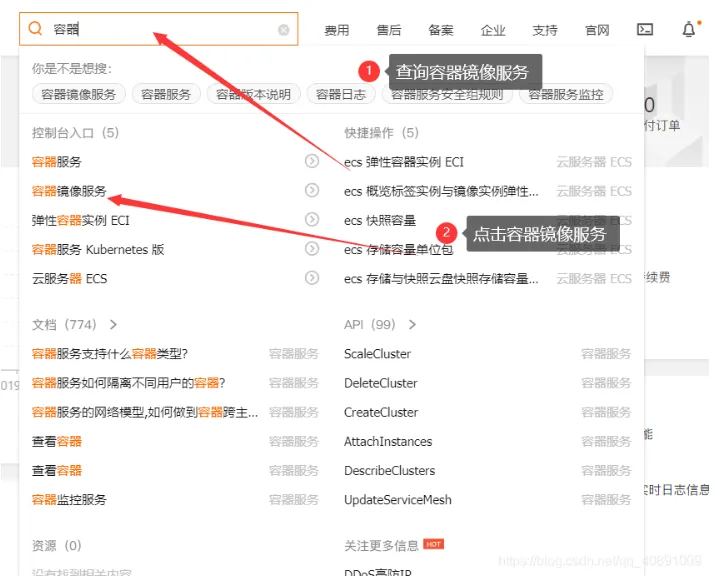This screenshot has width=723, height=581.
Task: Select the 容器服务 suggestion chip
Action: pyautogui.click(x=166, y=94)
